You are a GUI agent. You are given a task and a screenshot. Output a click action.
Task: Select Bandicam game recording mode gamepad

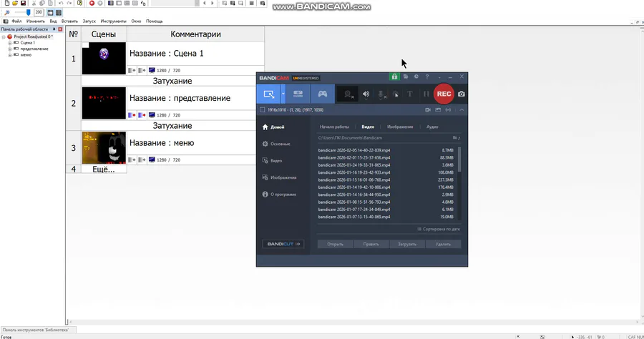tap(323, 94)
